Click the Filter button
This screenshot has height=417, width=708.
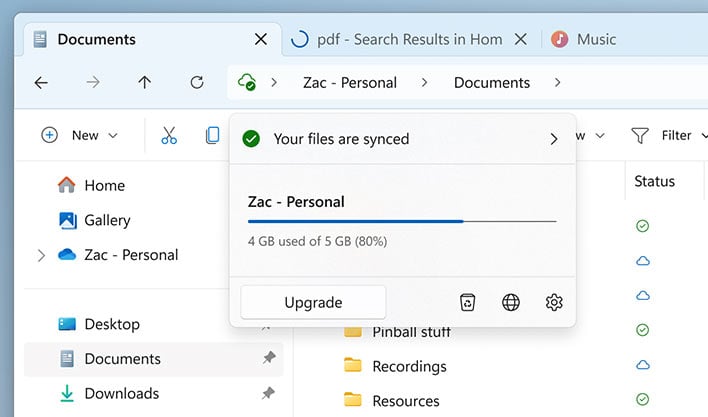tap(668, 135)
